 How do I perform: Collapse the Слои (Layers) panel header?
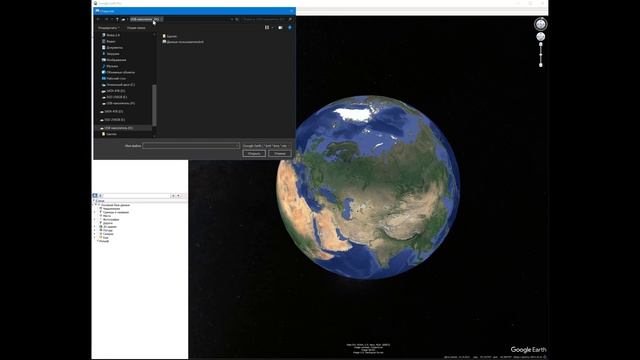point(94,201)
